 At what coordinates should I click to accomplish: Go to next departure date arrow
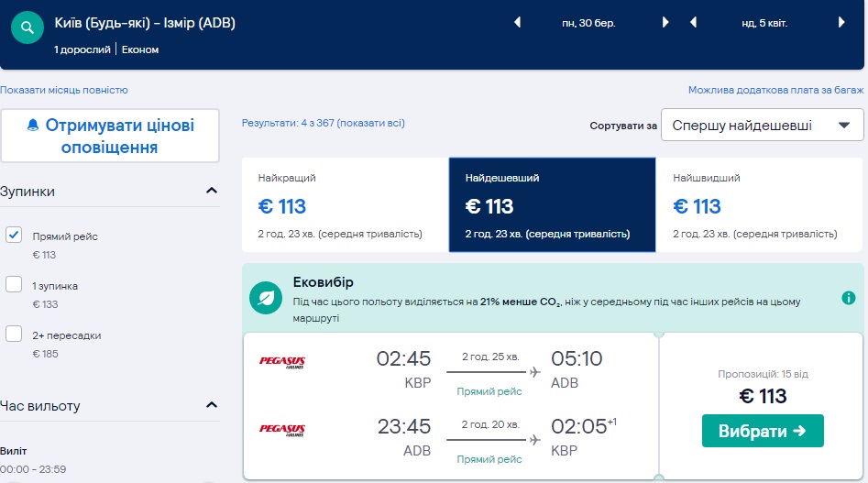click(x=666, y=23)
